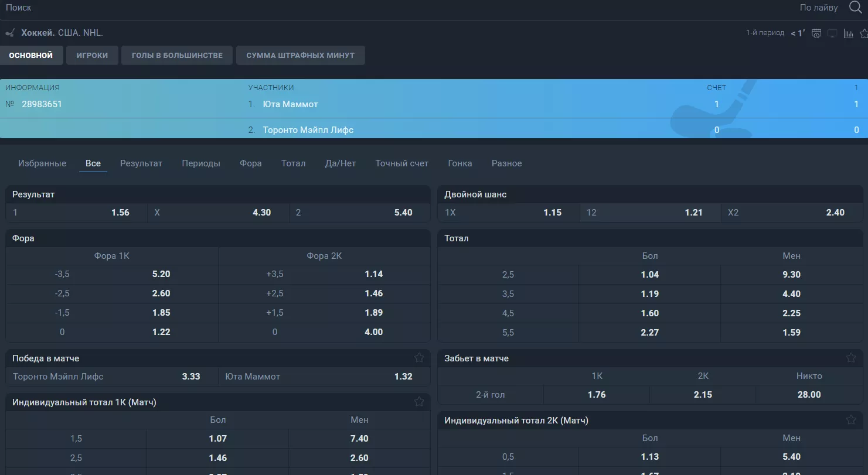Select odds 28.00 for 'Никто' 2nd goal

[809, 395]
